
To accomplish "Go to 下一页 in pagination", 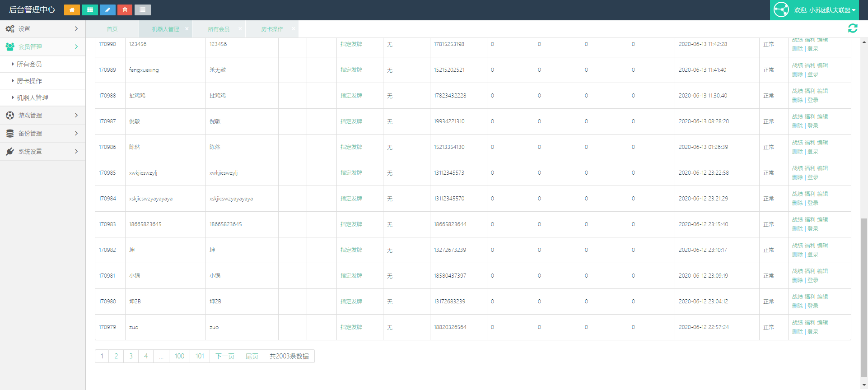I will click(225, 356).
